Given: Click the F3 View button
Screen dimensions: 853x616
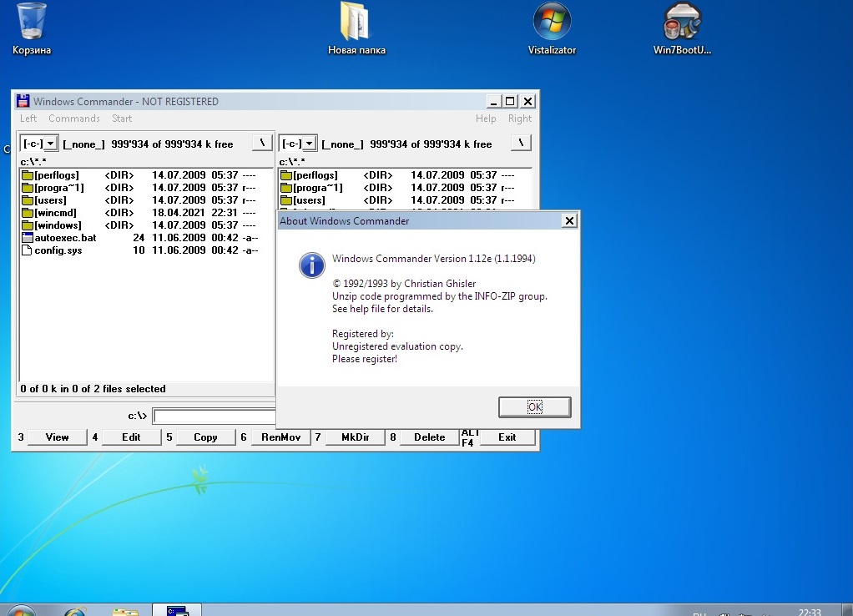Looking at the screenshot, I should click(57, 437).
